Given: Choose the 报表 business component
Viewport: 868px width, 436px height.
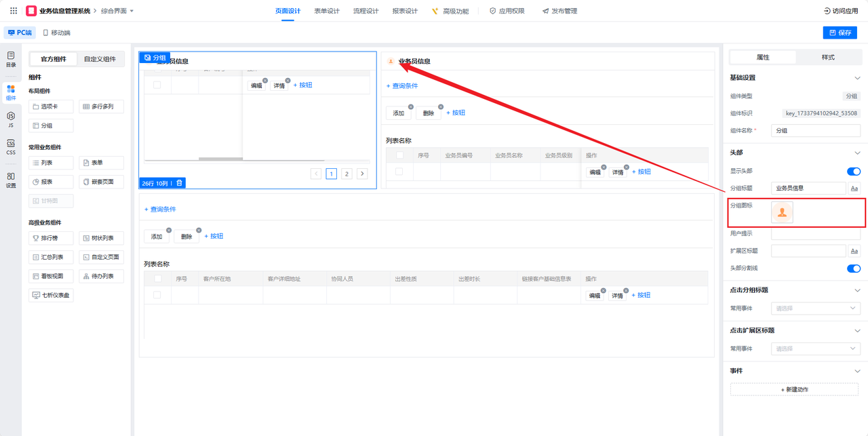Looking at the screenshot, I should coord(51,182).
